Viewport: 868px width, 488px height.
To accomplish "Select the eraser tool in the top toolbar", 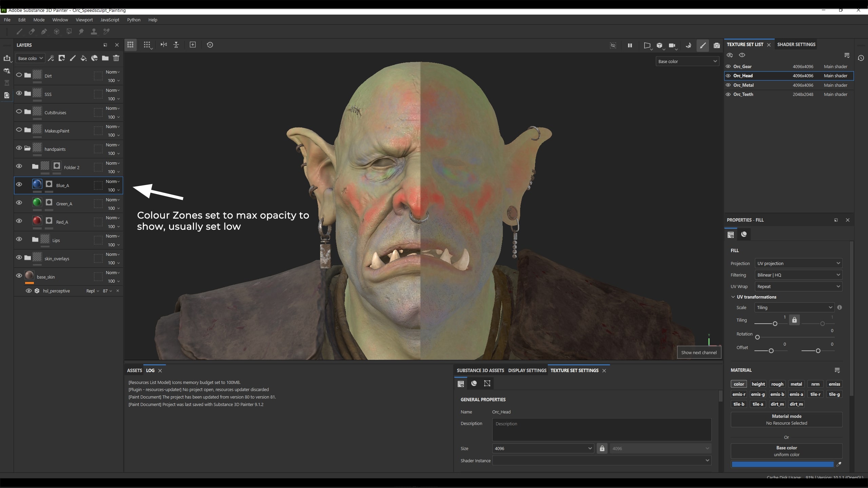I will click(x=32, y=32).
